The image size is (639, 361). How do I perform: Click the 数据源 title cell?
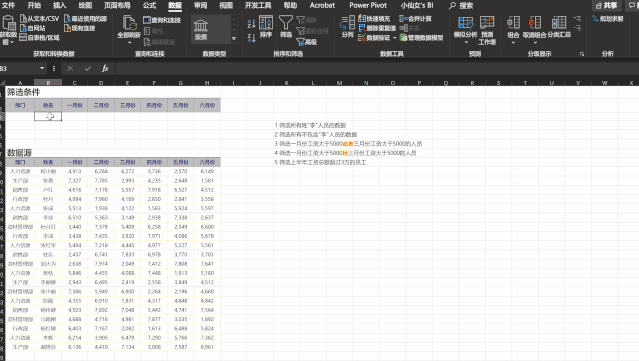(19, 153)
